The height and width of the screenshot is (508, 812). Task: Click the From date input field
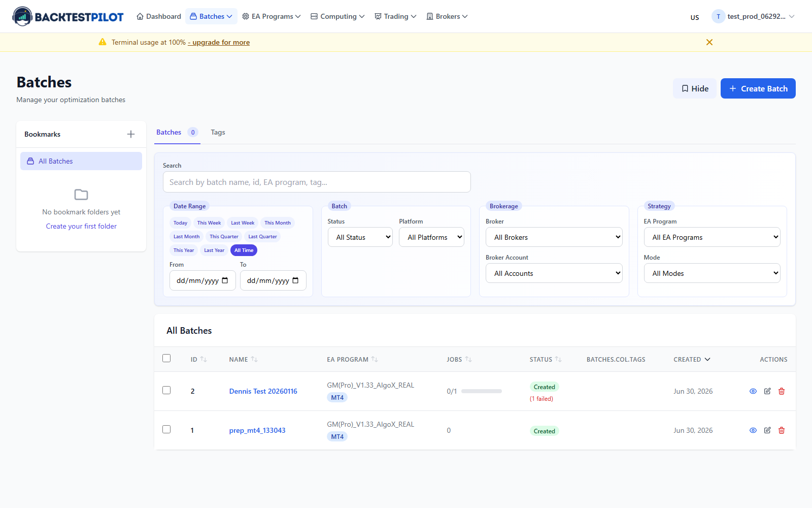point(202,280)
